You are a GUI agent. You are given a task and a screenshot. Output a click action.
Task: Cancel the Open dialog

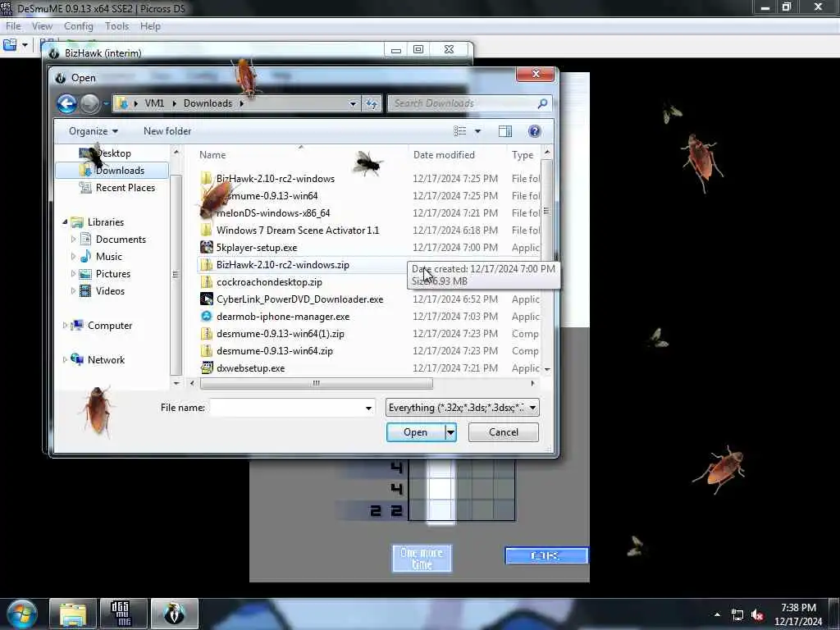click(x=503, y=432)
